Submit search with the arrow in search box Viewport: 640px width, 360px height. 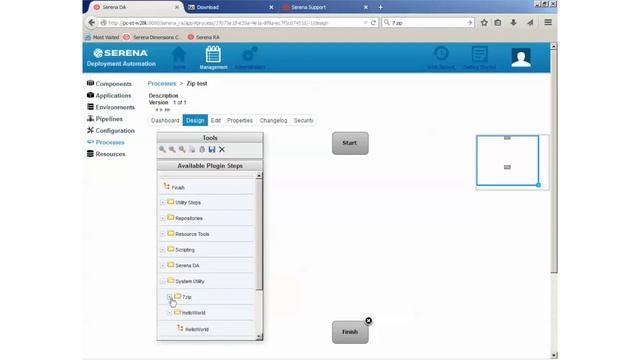(x=470, y=23)
